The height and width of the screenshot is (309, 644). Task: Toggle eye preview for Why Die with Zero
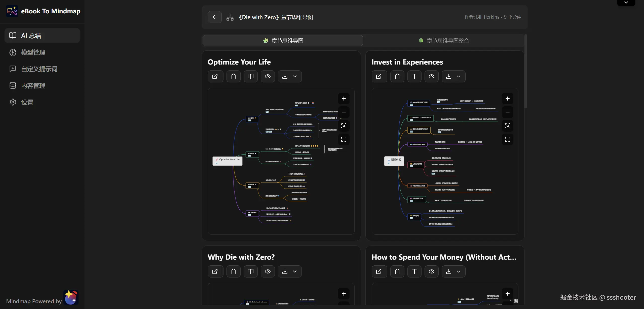[x=268, y=271]
